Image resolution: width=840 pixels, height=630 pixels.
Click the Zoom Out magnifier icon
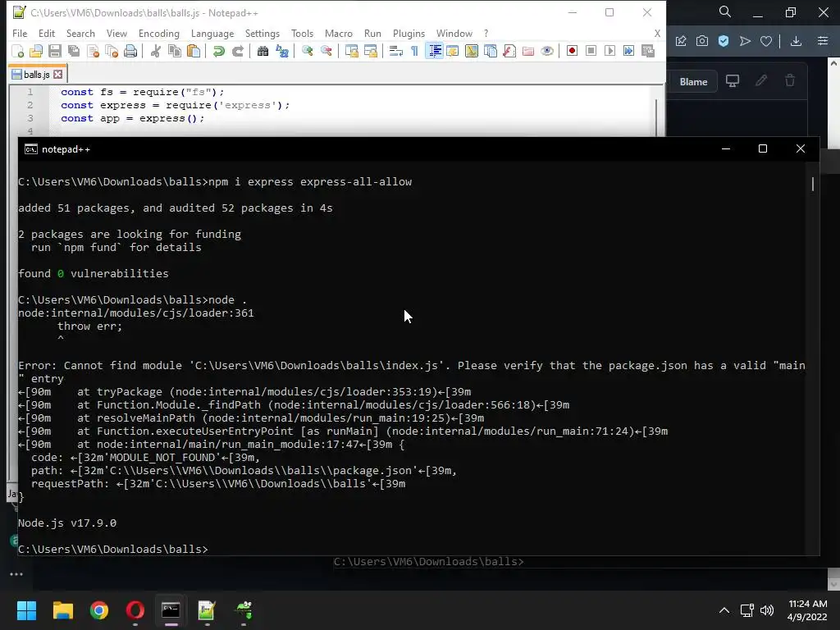click(x=326, y=51)
